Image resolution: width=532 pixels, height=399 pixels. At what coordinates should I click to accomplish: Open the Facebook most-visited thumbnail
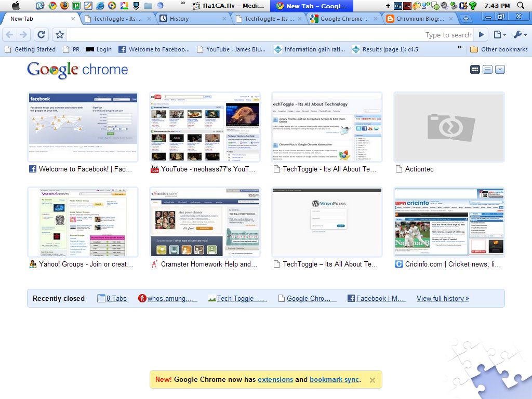83,127
